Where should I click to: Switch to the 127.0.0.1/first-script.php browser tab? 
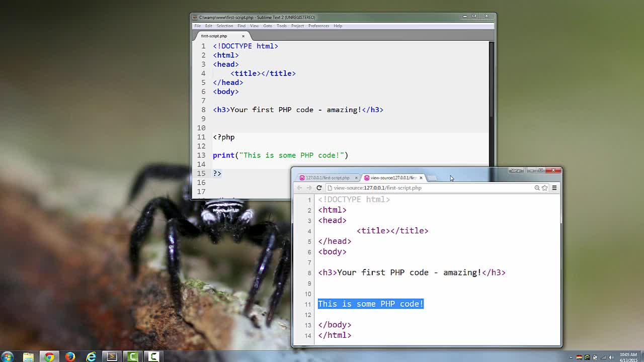[x=328, y=177]
